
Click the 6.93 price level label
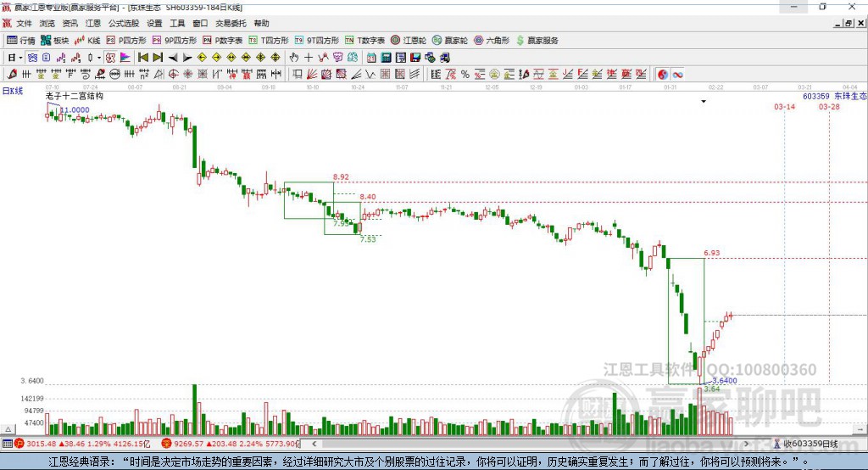pyautogui.click(x=712, y=253)
